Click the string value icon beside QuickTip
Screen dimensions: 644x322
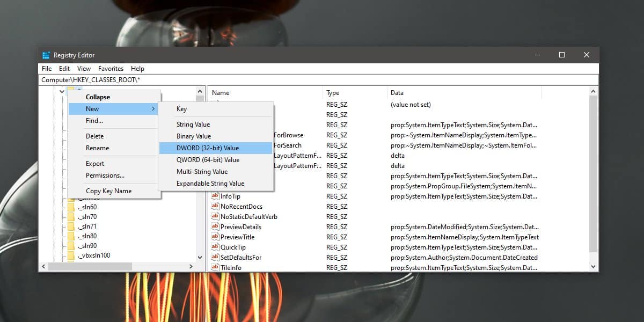tap(215, 247)
